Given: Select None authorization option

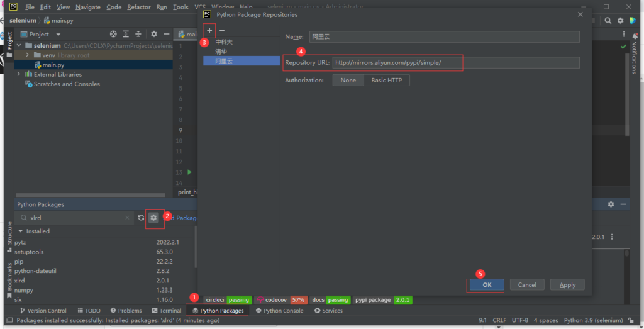Looking at the screenshot, I should click(348, 81).
